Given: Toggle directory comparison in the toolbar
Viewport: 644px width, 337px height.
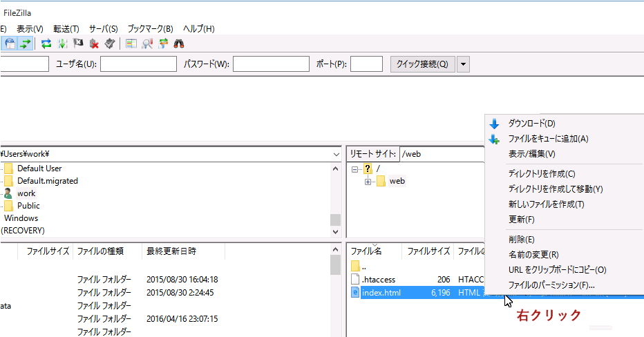Looking at the screenshot, I should point(147,44).
